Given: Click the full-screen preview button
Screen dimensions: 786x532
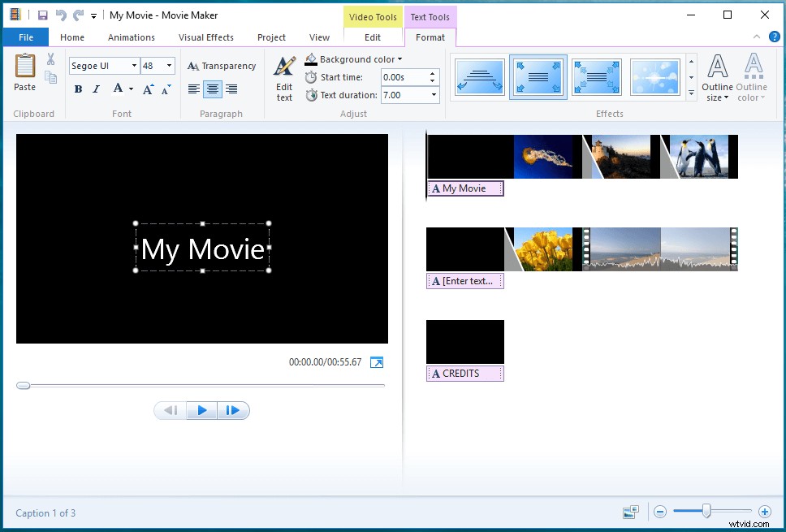Looking at the screenshot, I should click(x=376, y=362).
